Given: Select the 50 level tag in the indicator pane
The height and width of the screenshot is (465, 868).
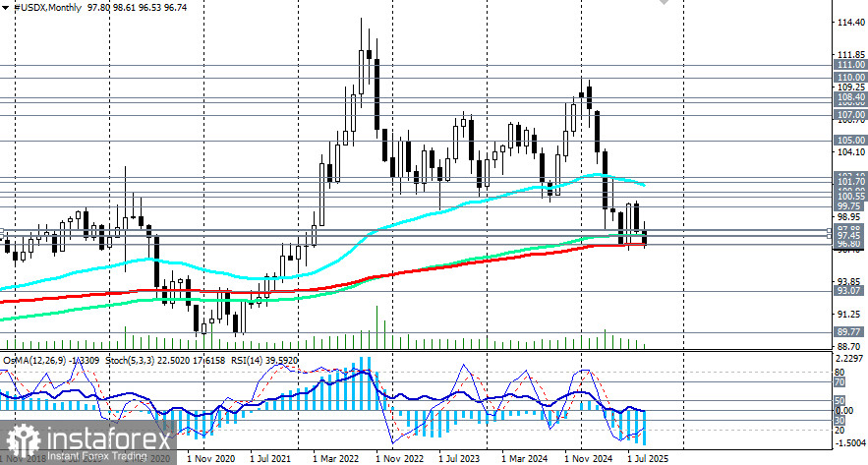Looking at the screenshot, I should point(839,401).
